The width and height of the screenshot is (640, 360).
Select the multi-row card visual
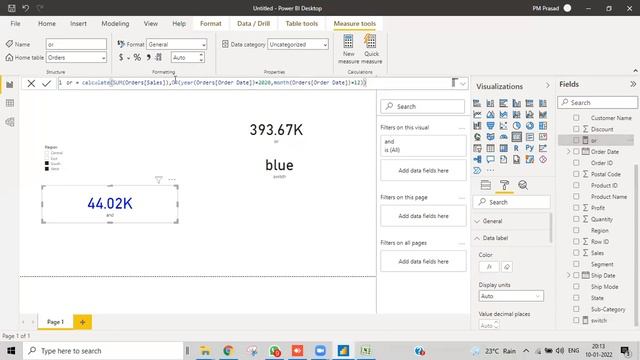[530, 137]
